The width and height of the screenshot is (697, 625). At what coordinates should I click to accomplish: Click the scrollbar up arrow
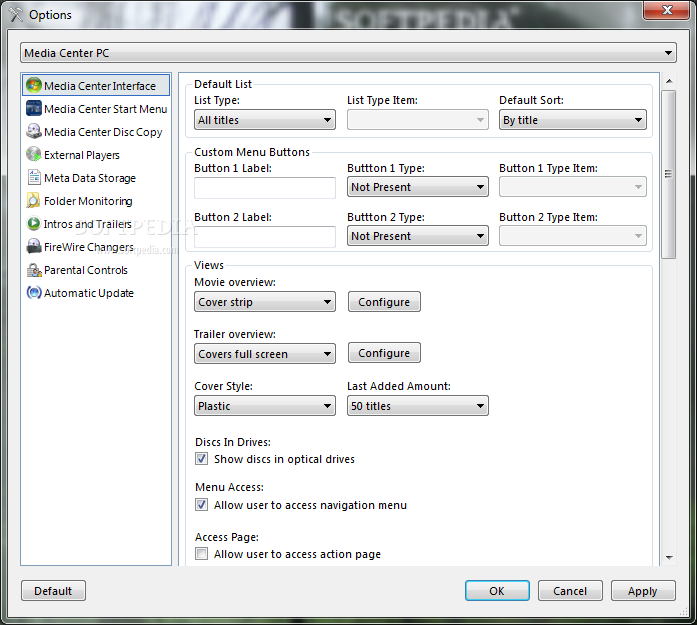[x=669, y=81]
